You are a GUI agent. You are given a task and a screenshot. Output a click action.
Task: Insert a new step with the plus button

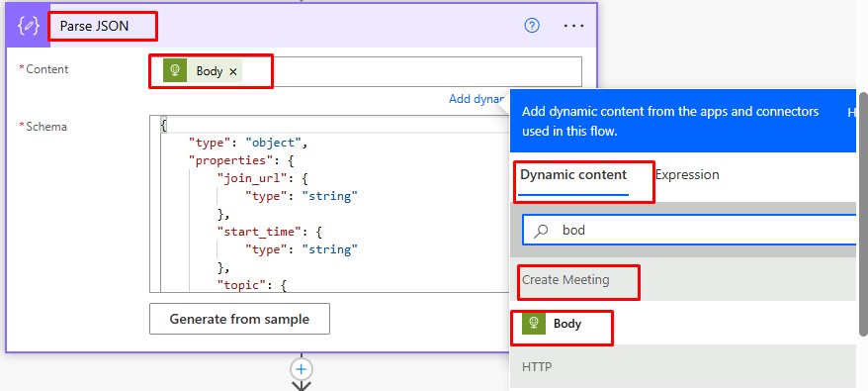302,369
